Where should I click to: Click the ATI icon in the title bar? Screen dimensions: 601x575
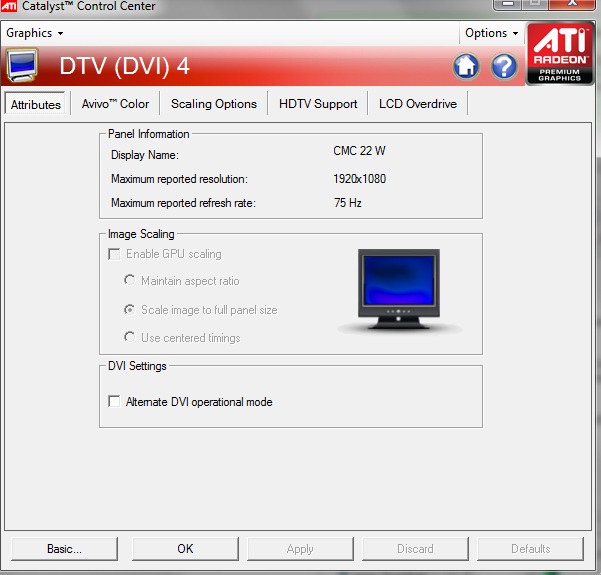(8, 5)
